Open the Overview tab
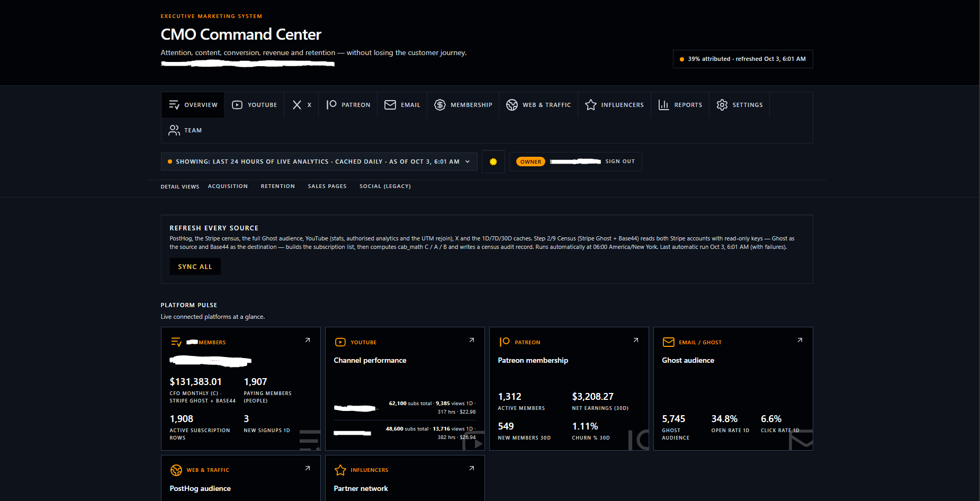The image size is (980, 501). coord(193,105)
